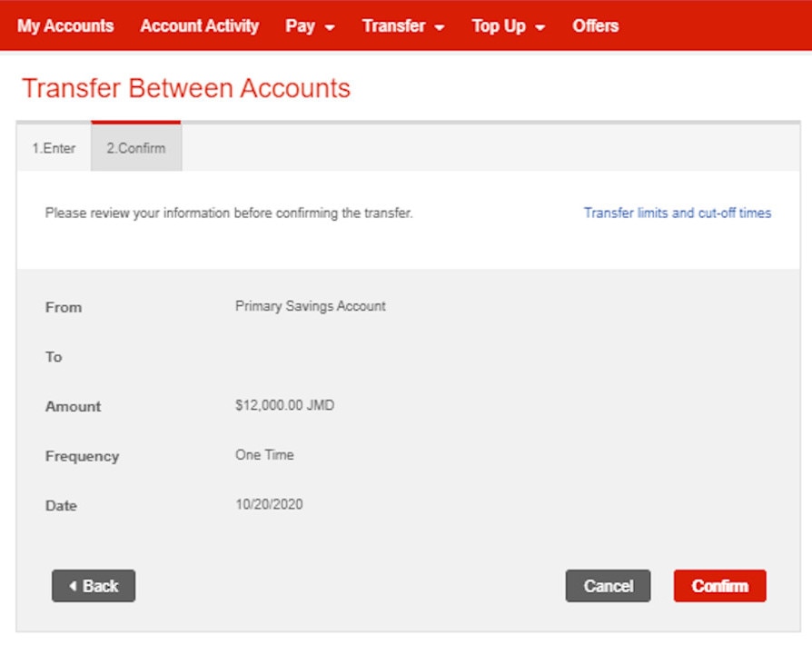Image resolution: width=812 pixels, height=645 pixels.
Task: Select the 2.Confirm tab
Action: click(x=135, y=148)
